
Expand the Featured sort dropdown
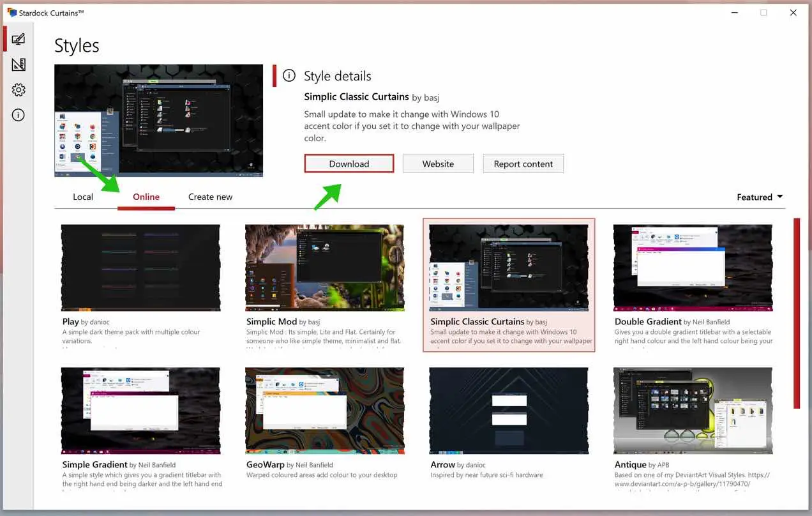pos(760,197)
